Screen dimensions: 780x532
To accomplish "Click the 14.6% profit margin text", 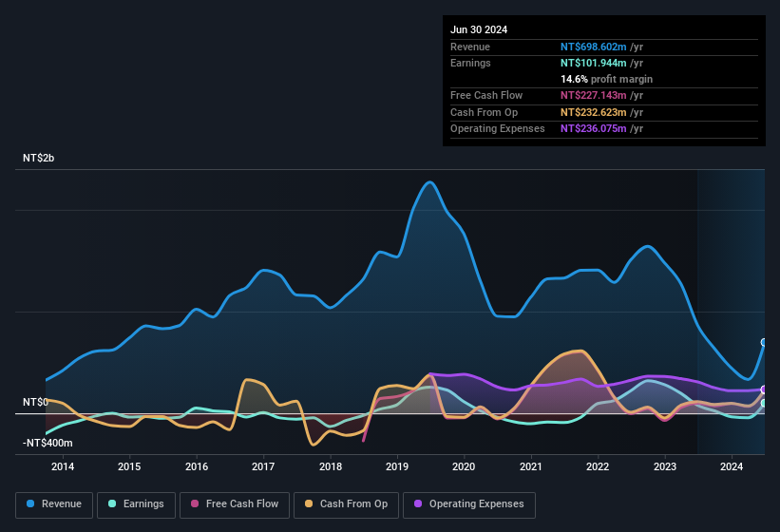I will [x=606, y=79].
